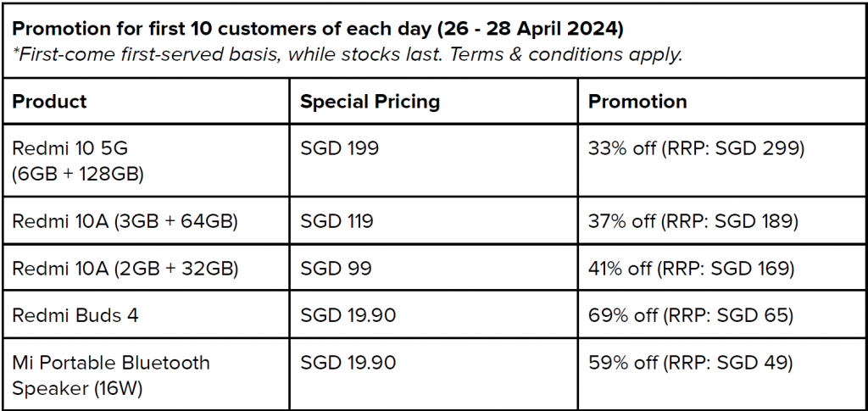Click the promotion title heading text
Viewport: 868px width, 411px height.
coord(318,30)
